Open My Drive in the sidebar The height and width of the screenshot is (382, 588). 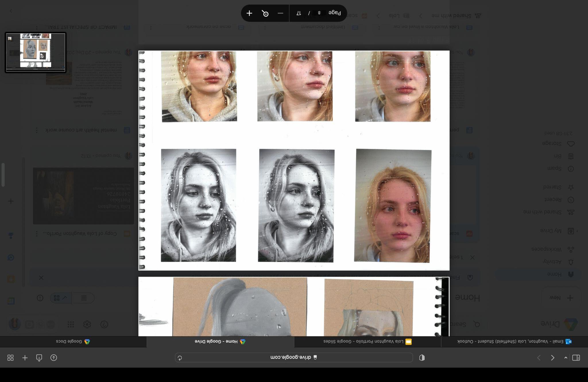[556, 231]
